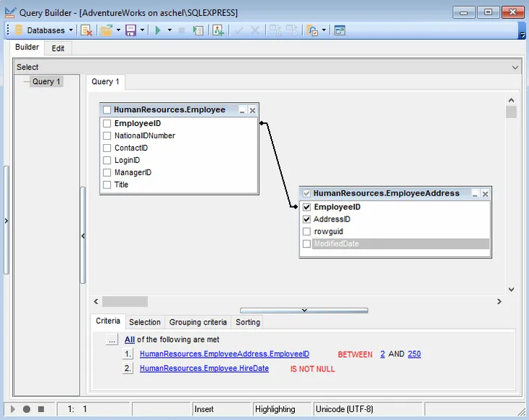Switch to the Edit tab
Viewport: 529px width, 420px height.
(x=58, y=49)
